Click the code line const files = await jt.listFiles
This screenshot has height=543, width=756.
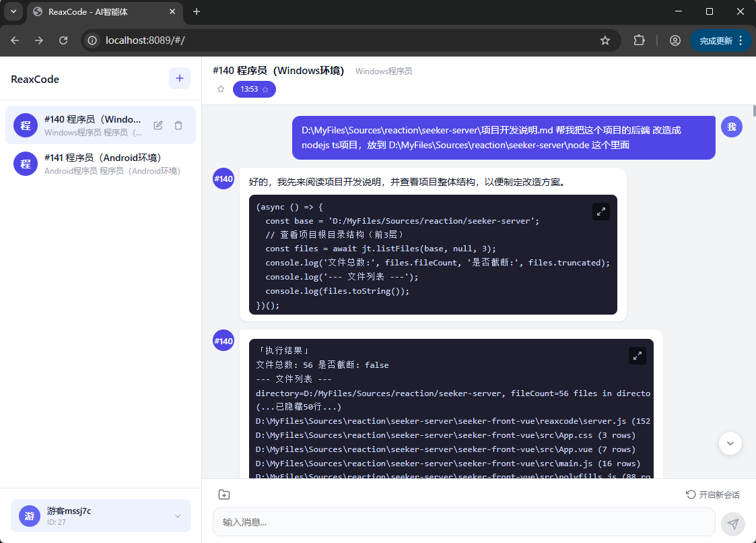coord(380,249)
